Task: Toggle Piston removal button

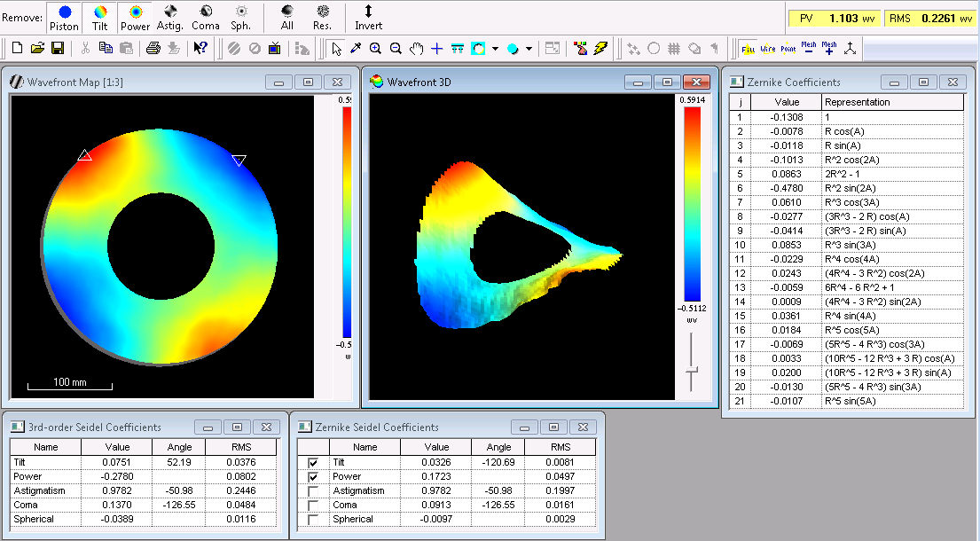Action: coord(65,17)
